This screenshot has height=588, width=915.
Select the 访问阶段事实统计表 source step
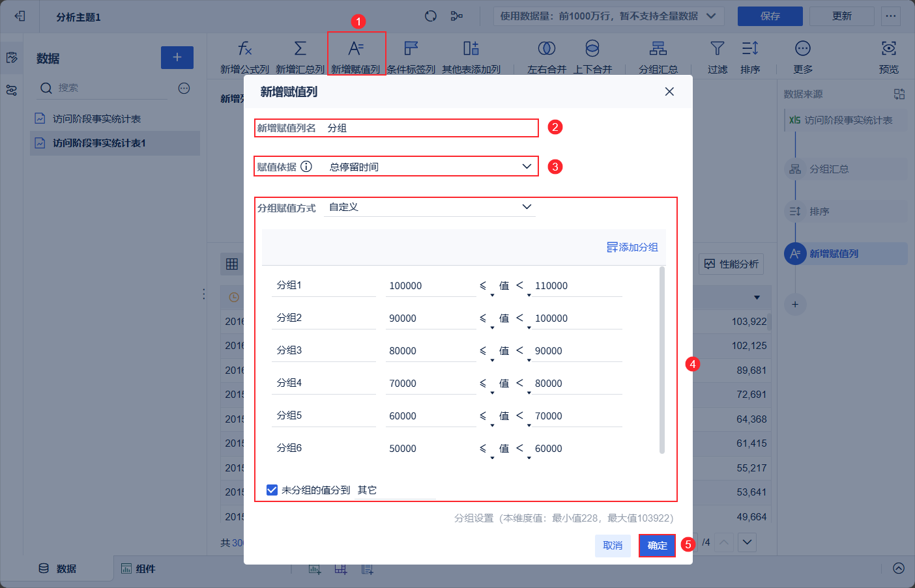point(845,120)
